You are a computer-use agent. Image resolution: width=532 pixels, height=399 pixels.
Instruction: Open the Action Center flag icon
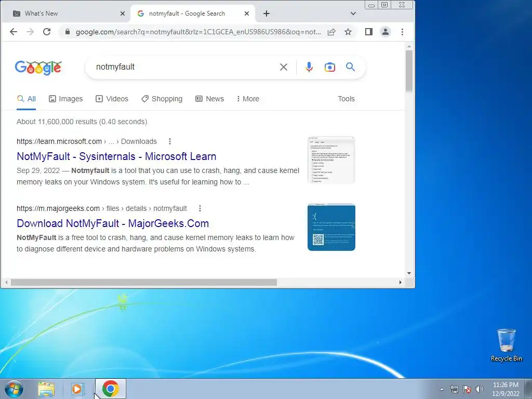(467, 389)
